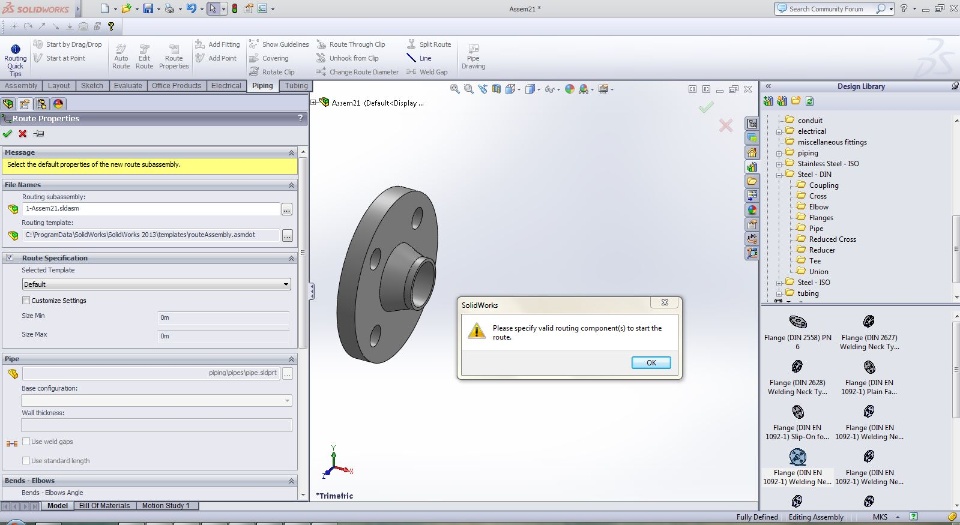The image size is (960, 525).
Task: Browse for routing template file
Action: pyautogui.click(x=287, y=235)
